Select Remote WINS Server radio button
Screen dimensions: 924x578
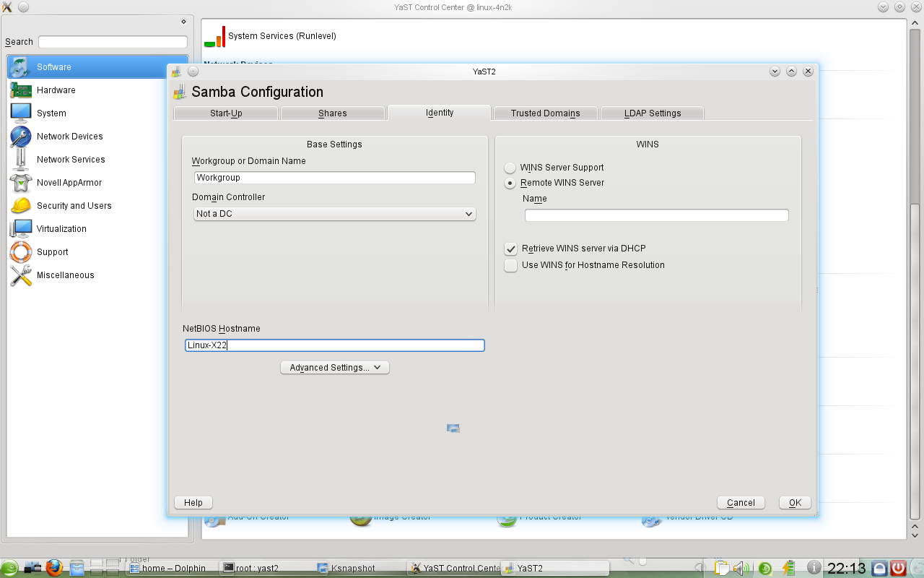coord(510,183)
